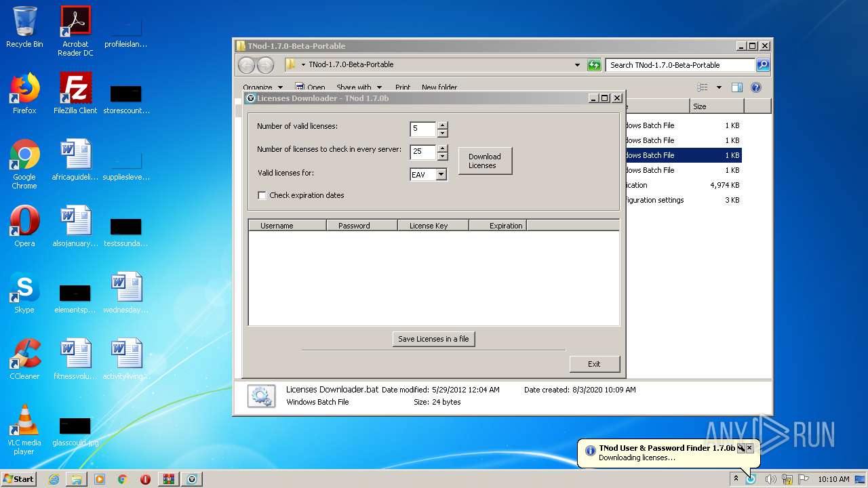868x488 pixels.
Task: Enable Check expiration dates checkbox
Action: [x=262, y=195]
